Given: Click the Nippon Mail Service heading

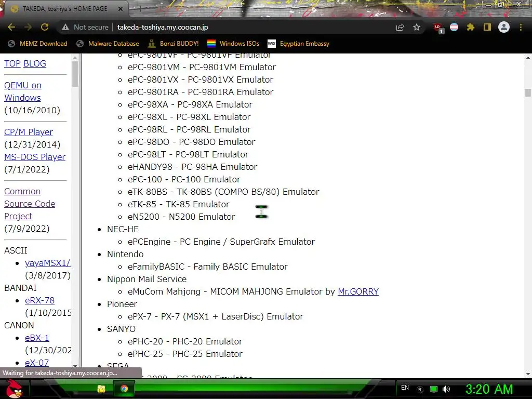Looking at the screenshot, I should pos(147,279).
